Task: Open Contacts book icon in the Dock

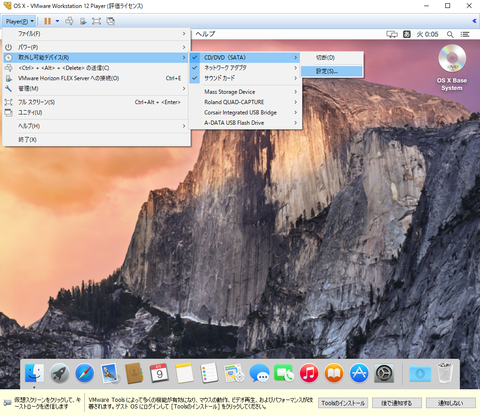Action: 134,373
